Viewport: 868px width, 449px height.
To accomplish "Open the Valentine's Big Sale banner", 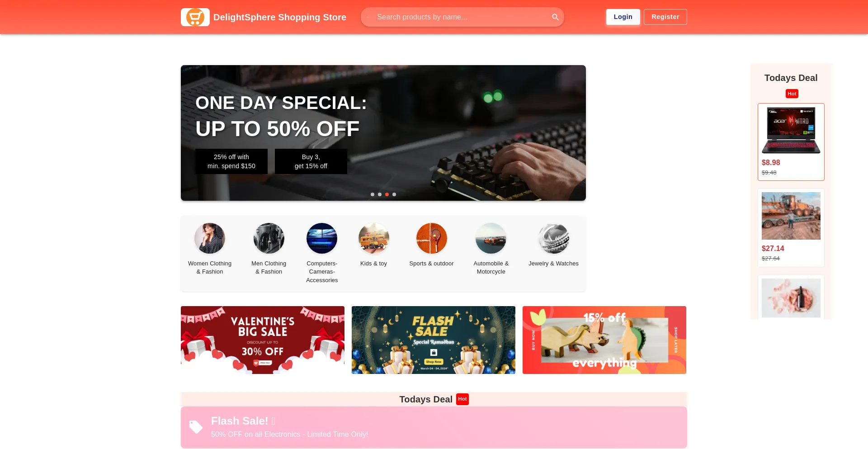I will tap(263, 340).
